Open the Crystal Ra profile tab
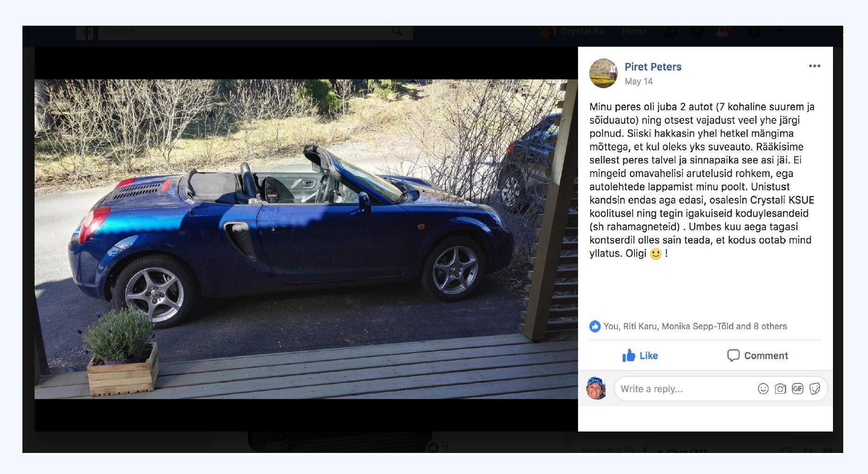Image resolution: width=868 pixels, height=474 pixels. (572, 31)
